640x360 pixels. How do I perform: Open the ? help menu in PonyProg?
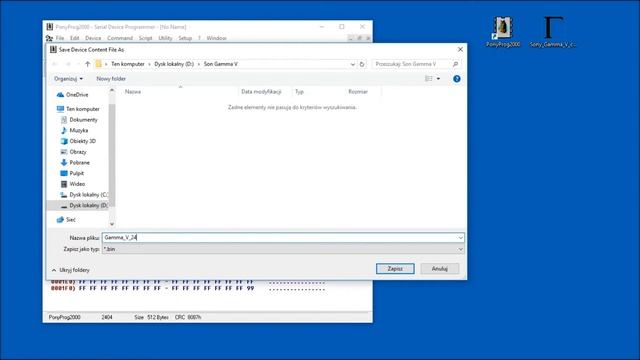pyautogui.click(x=199, y=38)
